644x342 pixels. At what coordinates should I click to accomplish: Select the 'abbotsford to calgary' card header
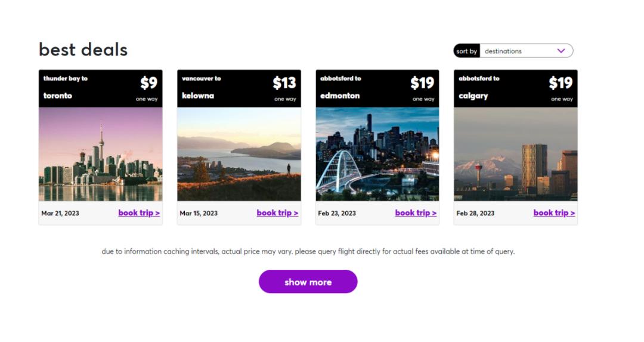pyautogui.click(x=479, y=87)
